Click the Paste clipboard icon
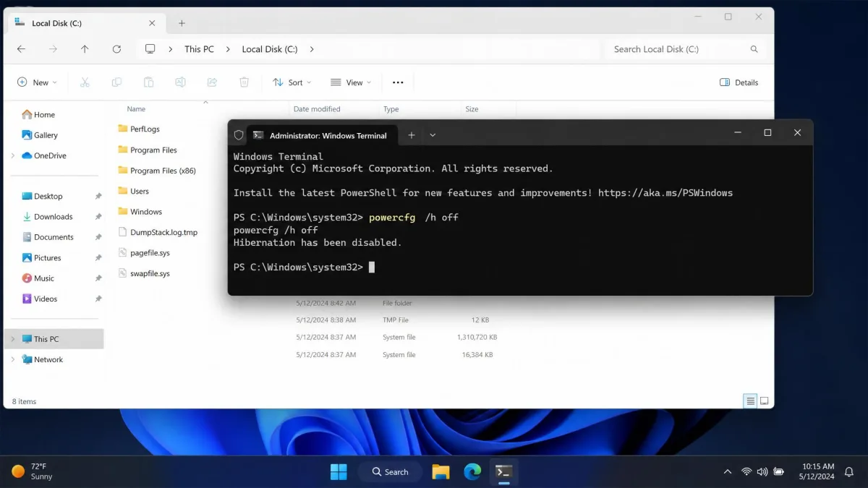Viewport: 868px width, 488px height. (x=148, y=82)
